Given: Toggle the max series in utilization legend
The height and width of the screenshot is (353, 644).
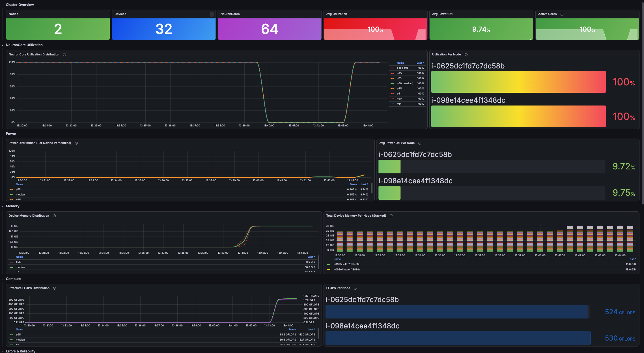Looking at the screenshot, I should (x=399, y=99).
